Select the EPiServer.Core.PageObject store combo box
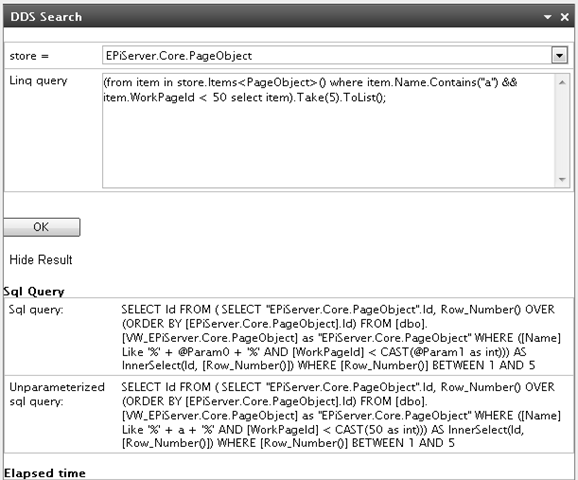The height and width of the screenshot is (480, 578). point(335,56)
